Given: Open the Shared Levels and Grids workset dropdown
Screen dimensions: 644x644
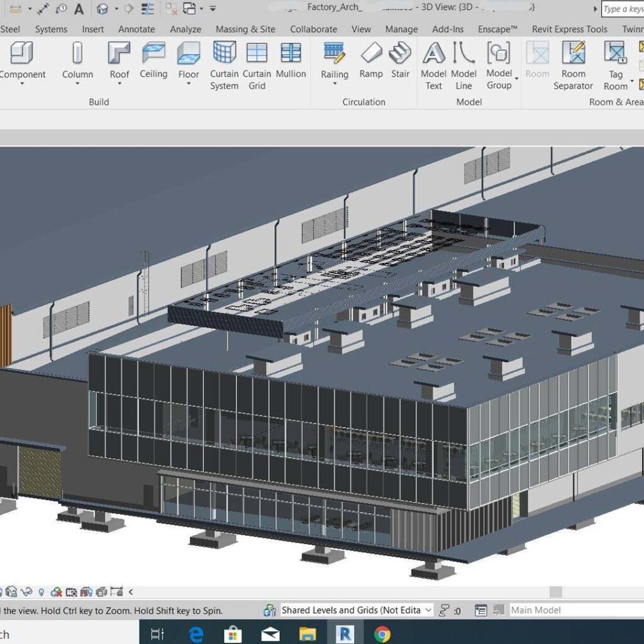Looking at the screenshot, I should tap(428, 610).
